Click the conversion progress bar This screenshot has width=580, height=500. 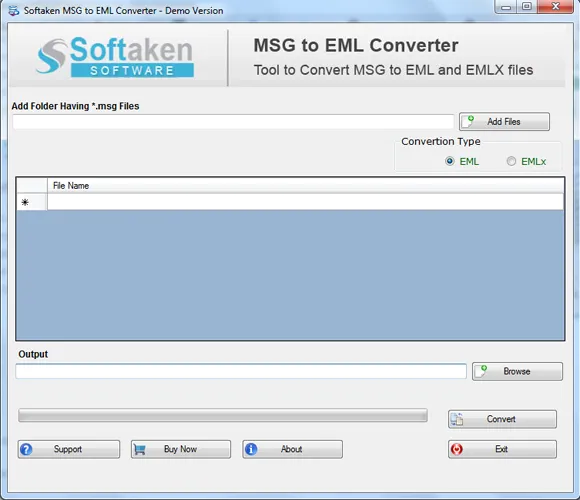click(x=223, y=415)
